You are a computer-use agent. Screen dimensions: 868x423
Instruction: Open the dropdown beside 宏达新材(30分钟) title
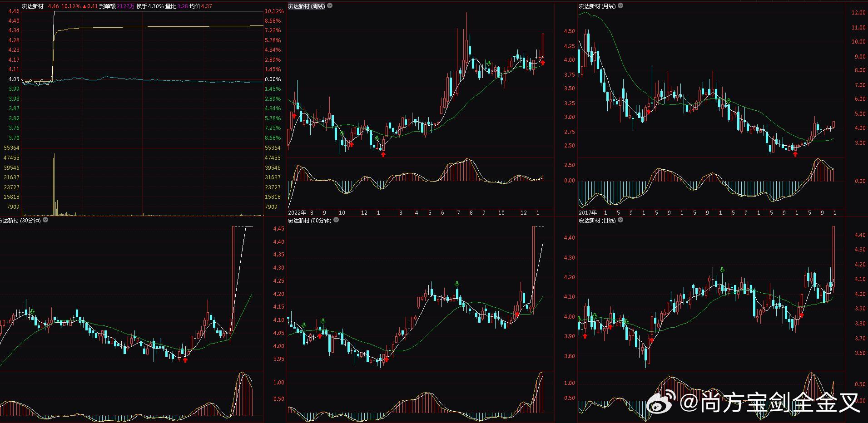coord(45,220)
